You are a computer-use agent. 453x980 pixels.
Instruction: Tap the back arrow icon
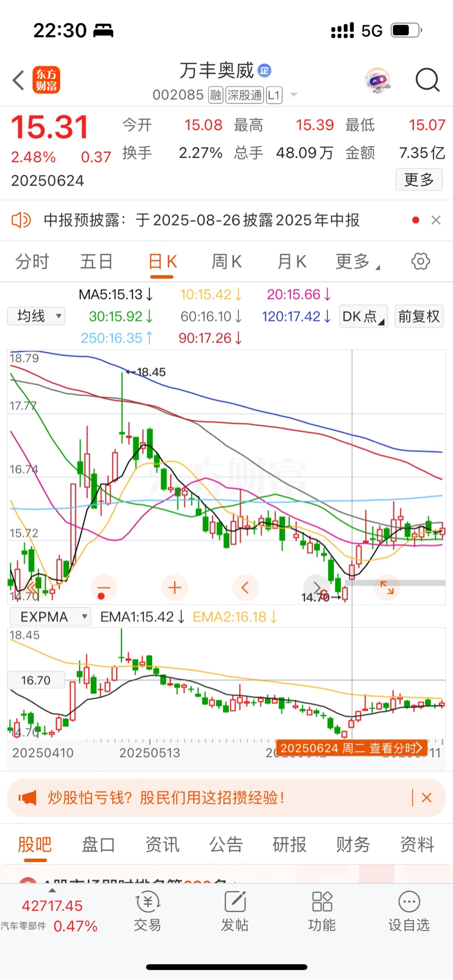tap(18, 80)
